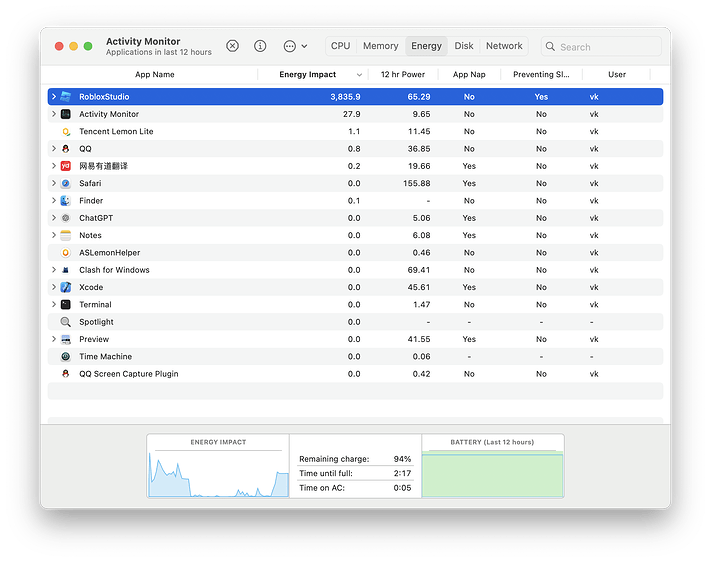
Task: Click the Safari compass icon
Action: pos(66,183)
